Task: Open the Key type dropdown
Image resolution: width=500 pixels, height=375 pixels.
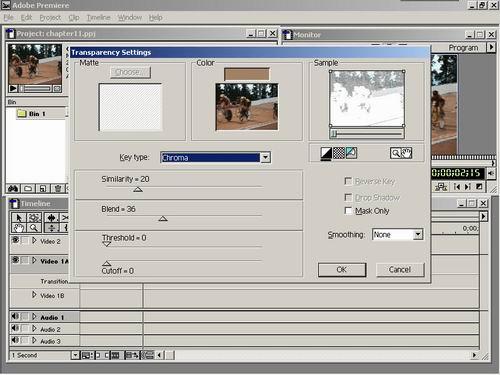Action: tap(265, 157)
